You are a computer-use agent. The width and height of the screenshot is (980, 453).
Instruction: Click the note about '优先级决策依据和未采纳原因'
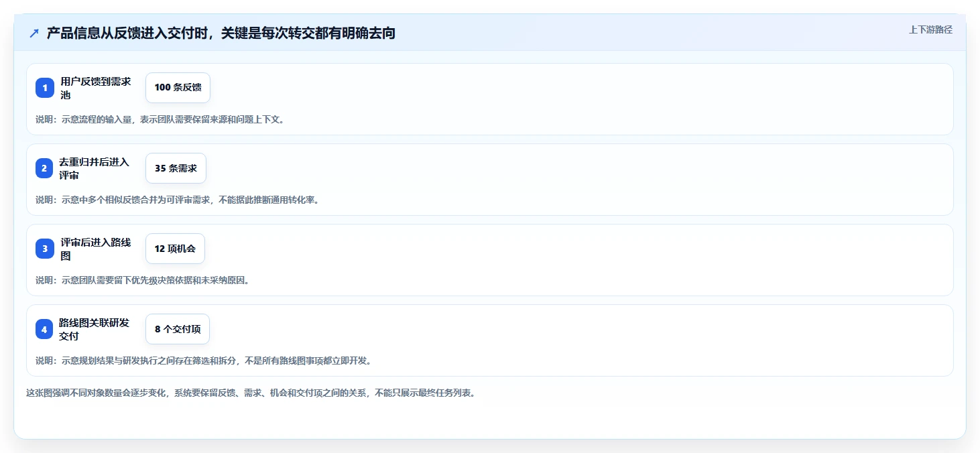143,280
